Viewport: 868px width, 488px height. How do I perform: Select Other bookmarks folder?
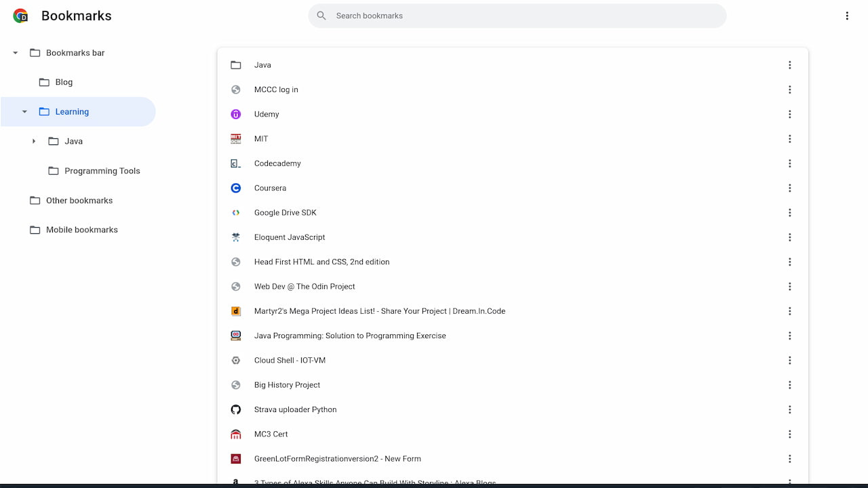pos(79,201)
